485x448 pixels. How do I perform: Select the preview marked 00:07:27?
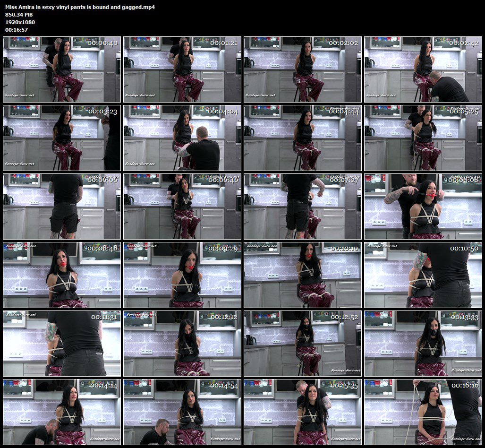pos(303,207)
